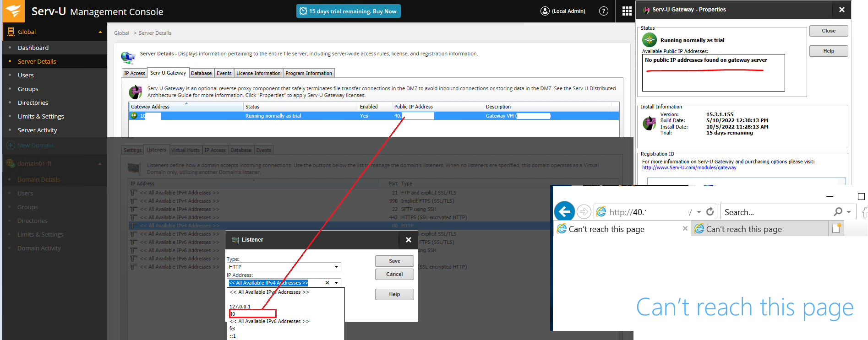Viewport: 868px width, 340px height.
Task: Select ::1 address option
Action: (233, 336)
